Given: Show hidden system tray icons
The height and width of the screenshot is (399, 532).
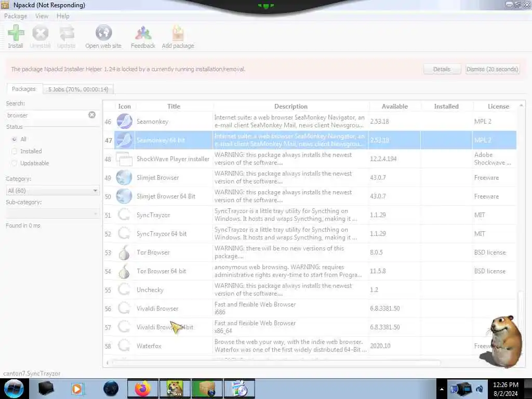Looking at the screenshot, I should 442,389.
